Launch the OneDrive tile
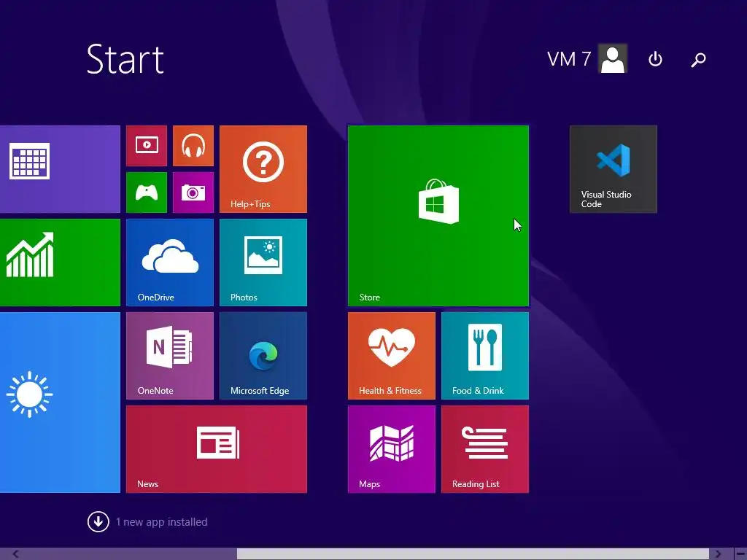Viewport: 747px width, 560px height. tap(170, 262)
